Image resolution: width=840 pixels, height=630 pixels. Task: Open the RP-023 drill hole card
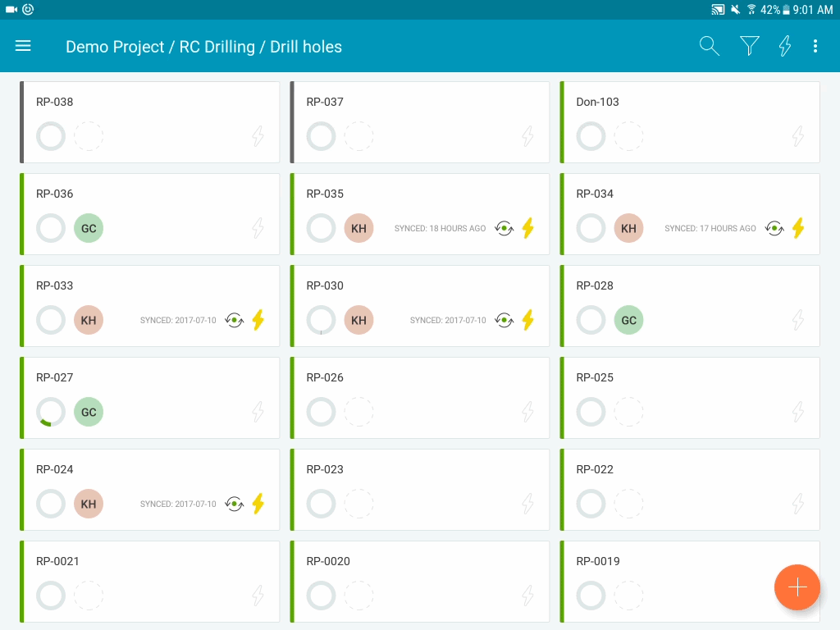[x=419, y=490]
